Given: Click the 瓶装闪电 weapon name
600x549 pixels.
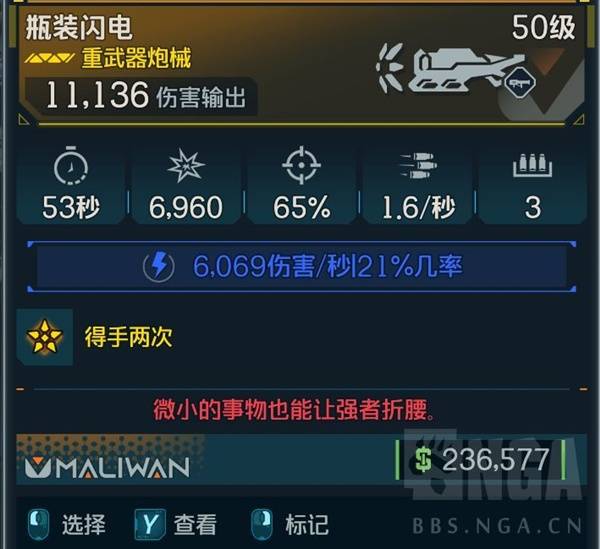Looking at the screenshot, I should click(x=79, y=28).
